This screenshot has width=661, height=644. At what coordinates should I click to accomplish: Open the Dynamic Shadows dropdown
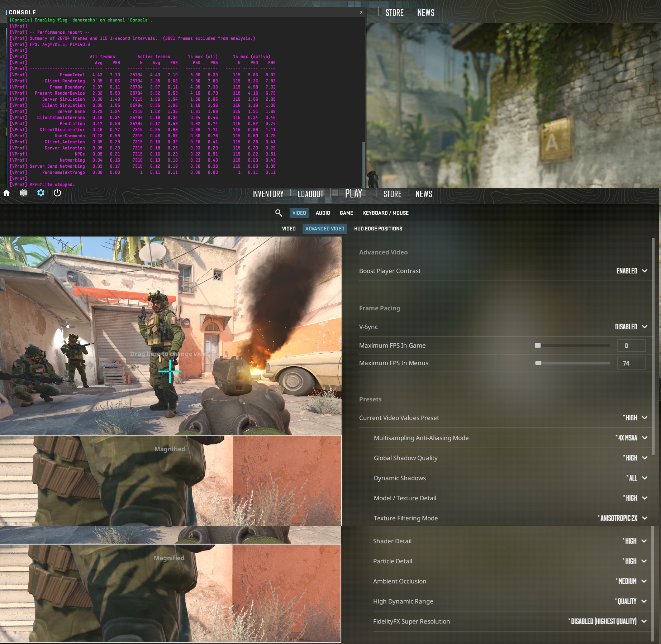637,478
